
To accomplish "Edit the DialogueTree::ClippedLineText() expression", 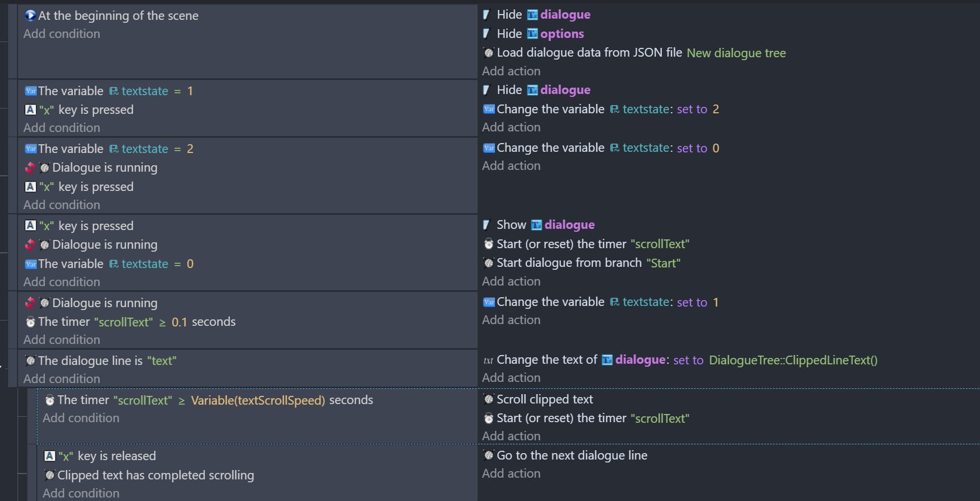I will pos(793,360).
